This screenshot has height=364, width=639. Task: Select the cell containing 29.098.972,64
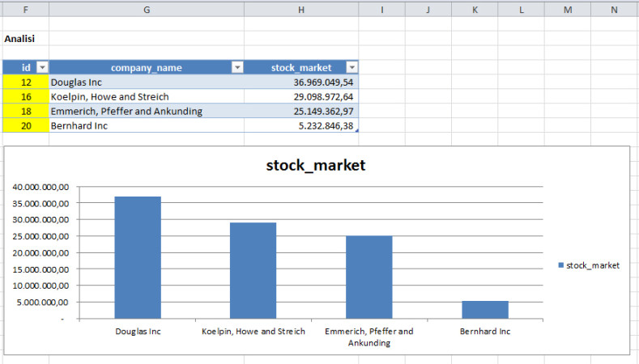coord(300,96)
